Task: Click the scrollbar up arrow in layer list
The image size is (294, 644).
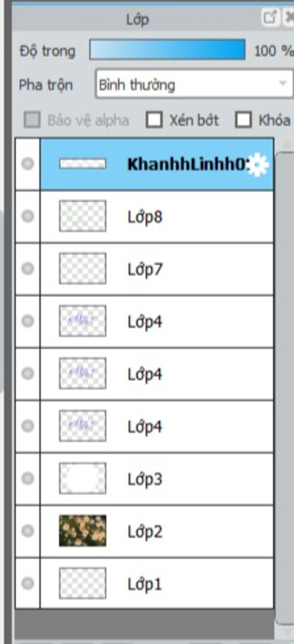Action: tap(287, 144)
